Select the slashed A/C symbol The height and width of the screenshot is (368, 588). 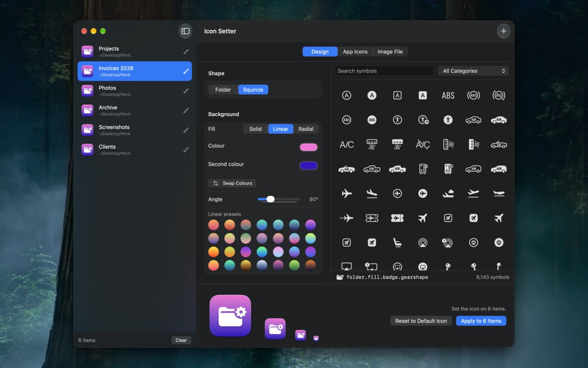click(x=423, y=144)
